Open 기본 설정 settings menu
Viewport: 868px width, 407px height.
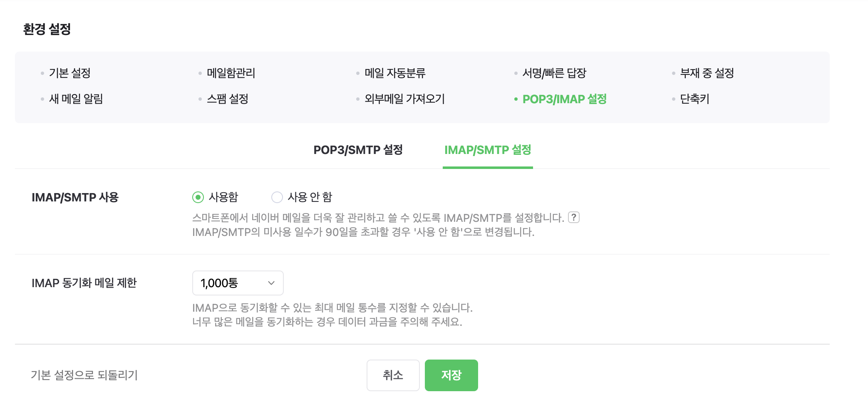[x=70, y=73]
